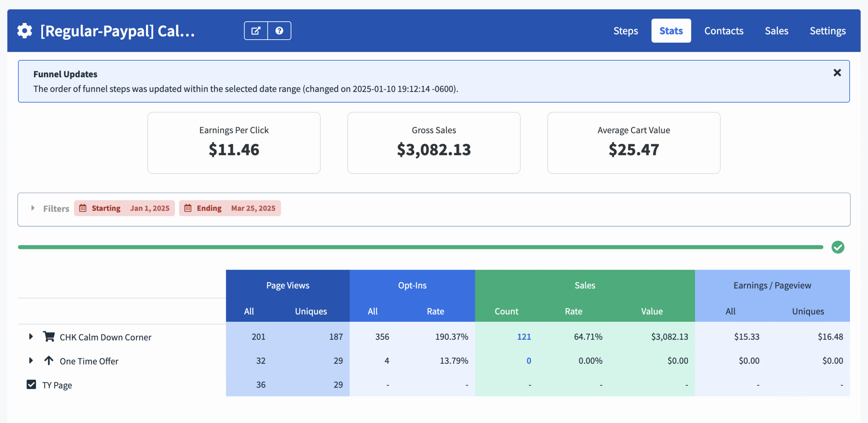The height and width of the screenshot is (423, 868).
Task: Click the help question mark icon
Action: click(x=279, y=31)
